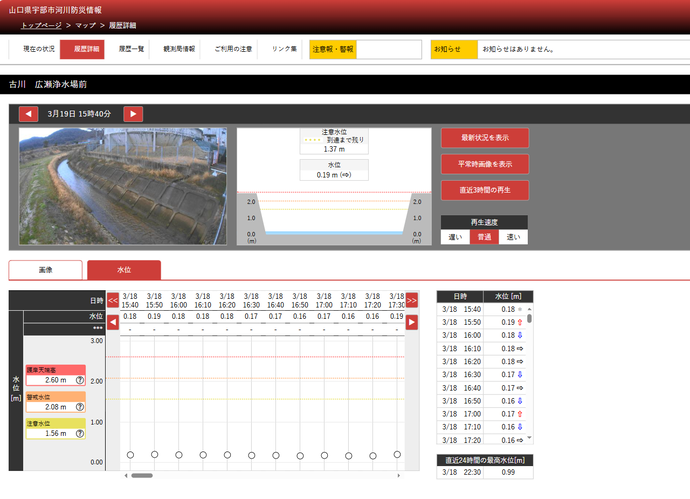
Task: Click the 最新状況を表示 button
Action: pyautogui.click(x=485, y=138)
